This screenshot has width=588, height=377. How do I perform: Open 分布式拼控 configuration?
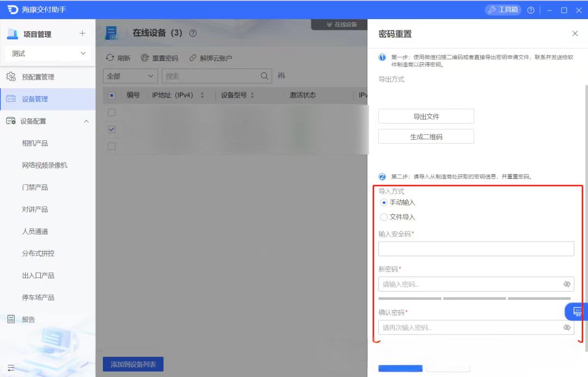(38, 254)
